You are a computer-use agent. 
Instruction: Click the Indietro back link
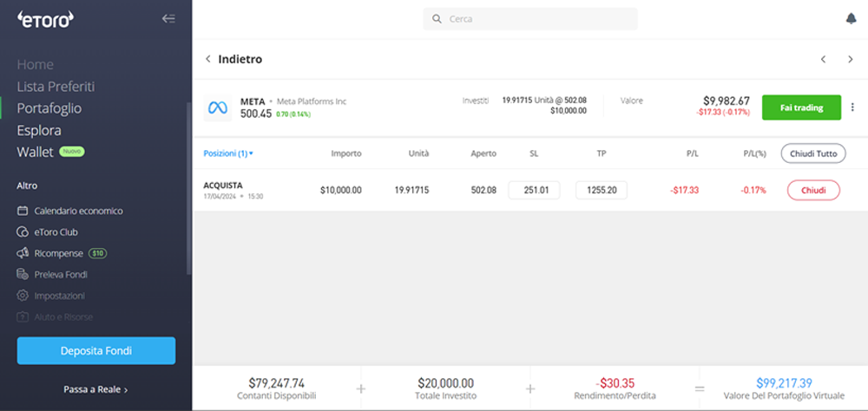tap(240, 59)
